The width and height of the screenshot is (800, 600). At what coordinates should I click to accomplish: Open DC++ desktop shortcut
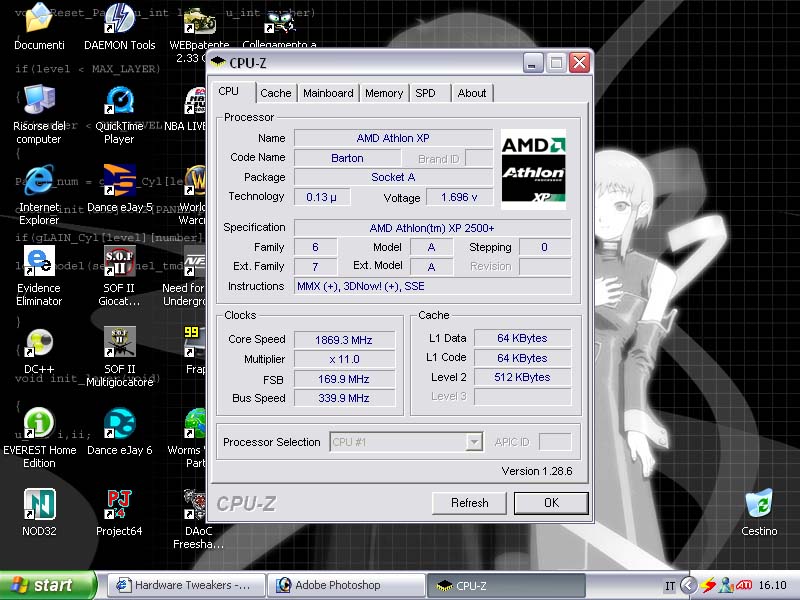coord(39,342)
